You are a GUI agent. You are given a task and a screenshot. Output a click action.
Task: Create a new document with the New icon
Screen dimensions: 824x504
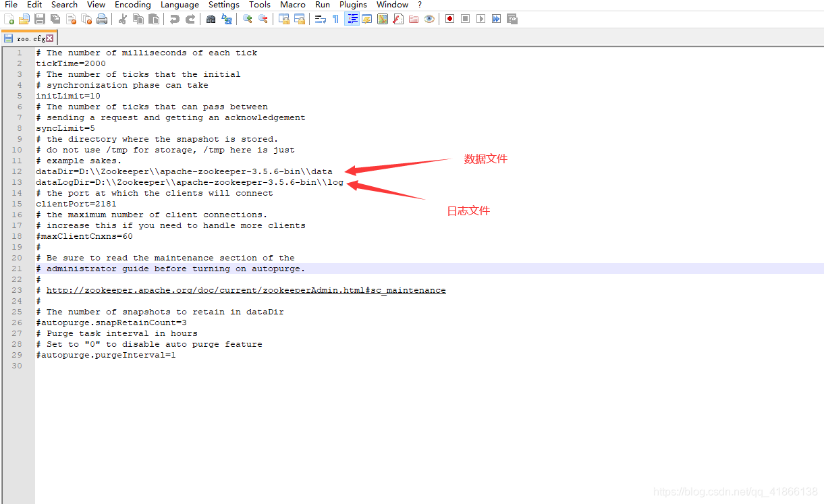click(9, 19)
